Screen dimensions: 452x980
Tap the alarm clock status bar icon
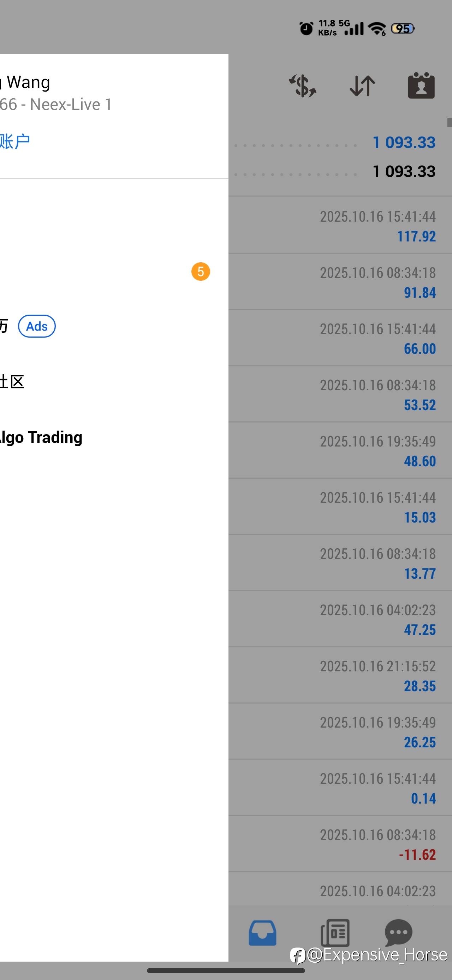coord(306,29)
